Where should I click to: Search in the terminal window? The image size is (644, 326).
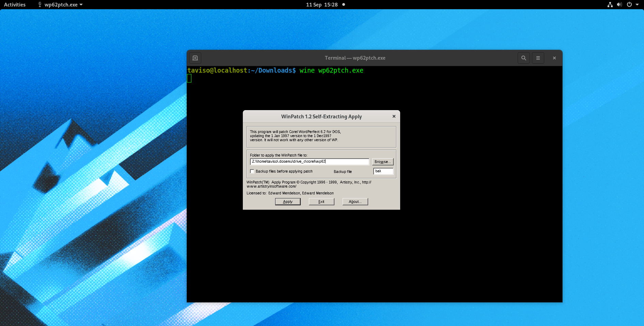point(524,58)
